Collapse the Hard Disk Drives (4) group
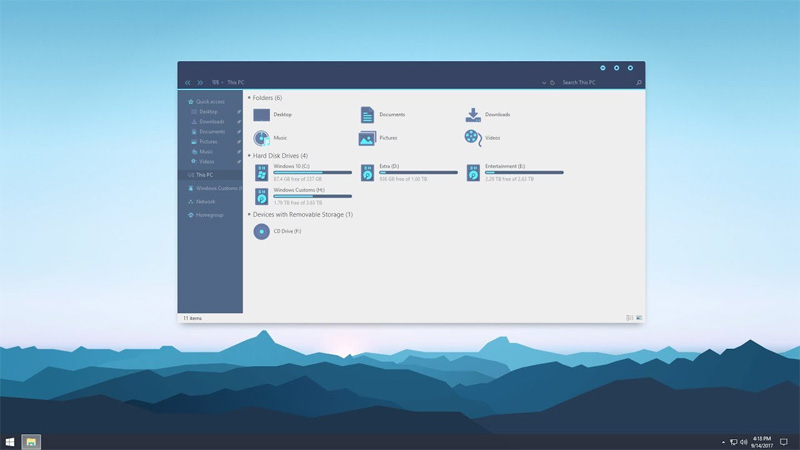Screen dimensions: 800x450 249,156
